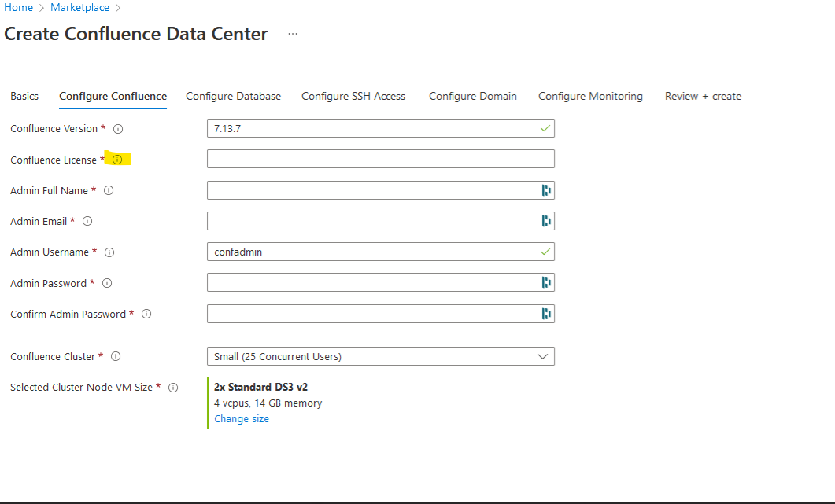Open the ellipsis menu beside the page title
This screenshot has height=504, width=835.
292,35
